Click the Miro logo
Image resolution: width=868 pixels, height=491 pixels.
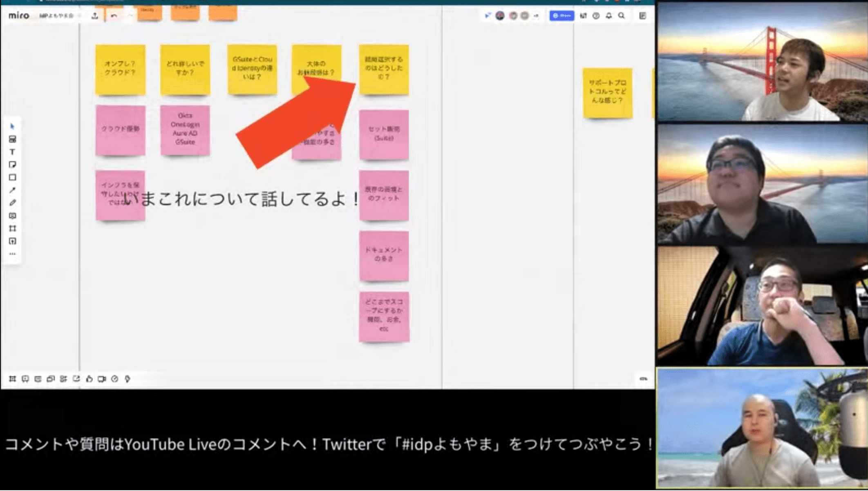coord(19,16)
